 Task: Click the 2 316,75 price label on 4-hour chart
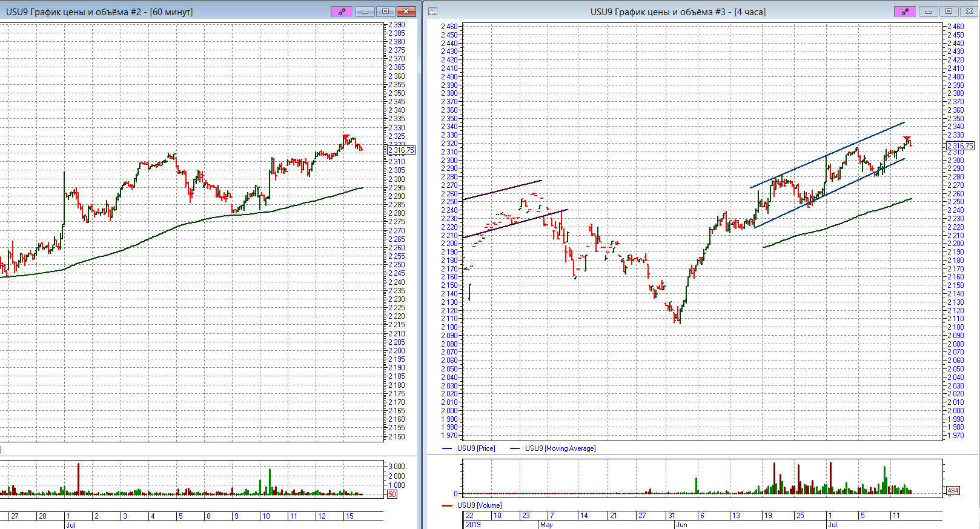click(960, 146)
